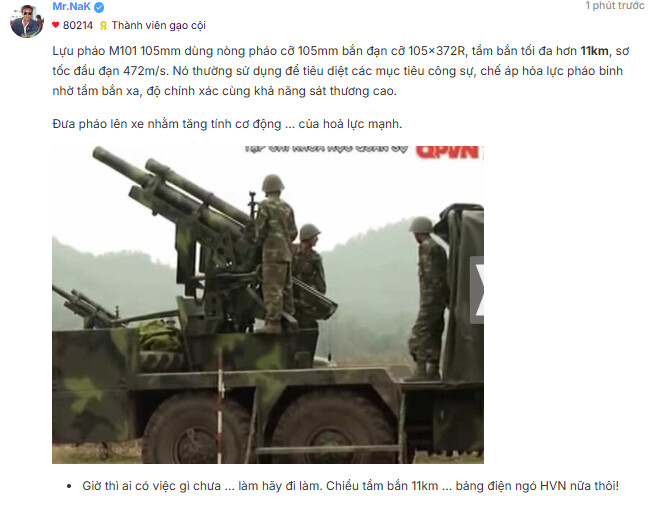Click the next arrow on image edge
This screenshot has width=668, height=505.
coord(477,290)
